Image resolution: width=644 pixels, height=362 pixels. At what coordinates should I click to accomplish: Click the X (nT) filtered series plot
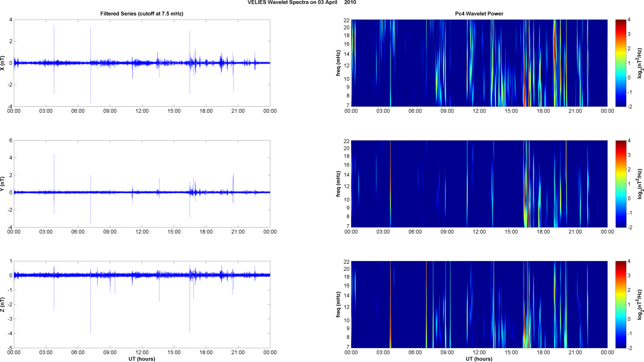[142, 63]
